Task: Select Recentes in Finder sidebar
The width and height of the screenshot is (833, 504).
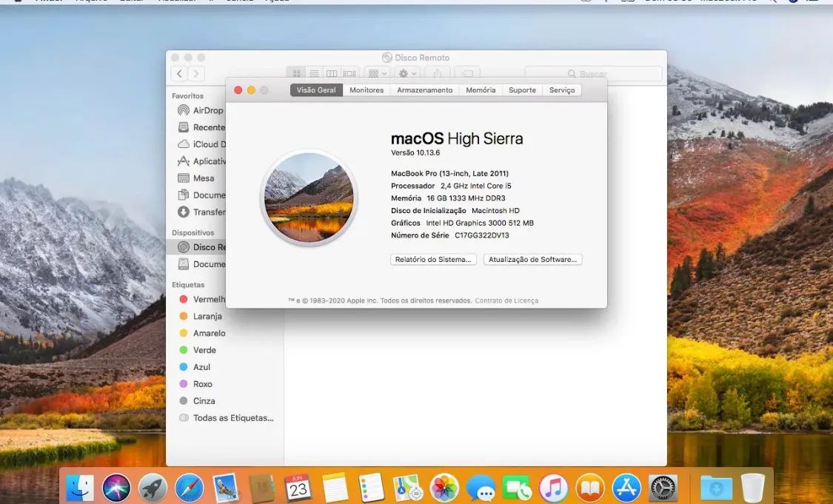Action: [x=201, y=127]
